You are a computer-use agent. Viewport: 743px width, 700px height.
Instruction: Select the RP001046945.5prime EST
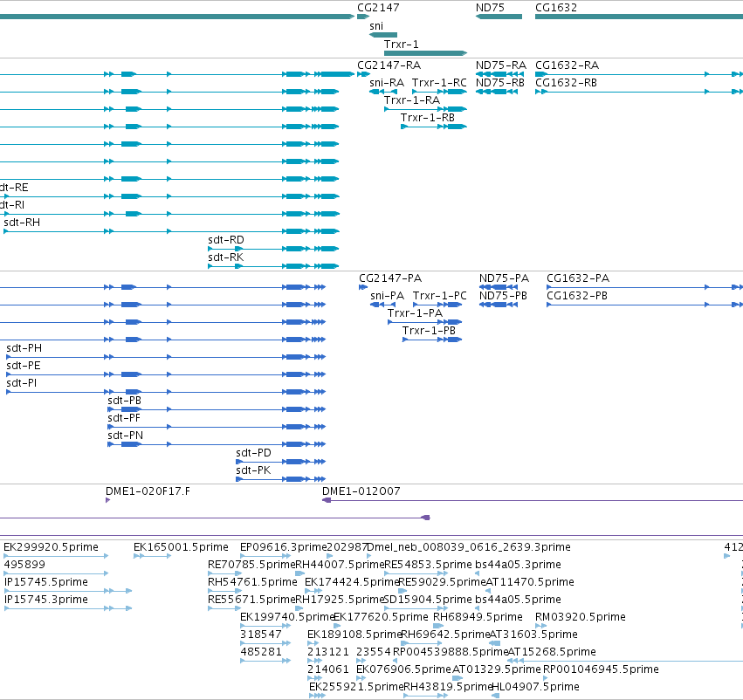(546, 678)
